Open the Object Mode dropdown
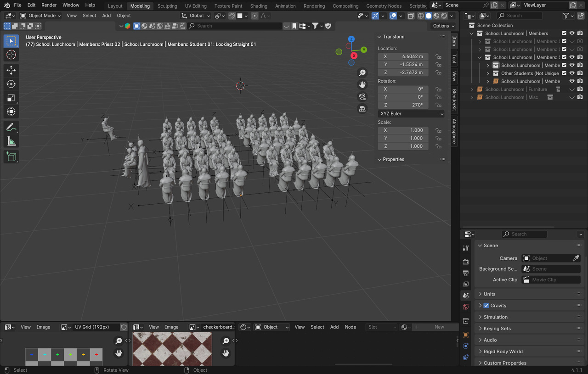Screen dimensions: 588x374 coord(41,16)
